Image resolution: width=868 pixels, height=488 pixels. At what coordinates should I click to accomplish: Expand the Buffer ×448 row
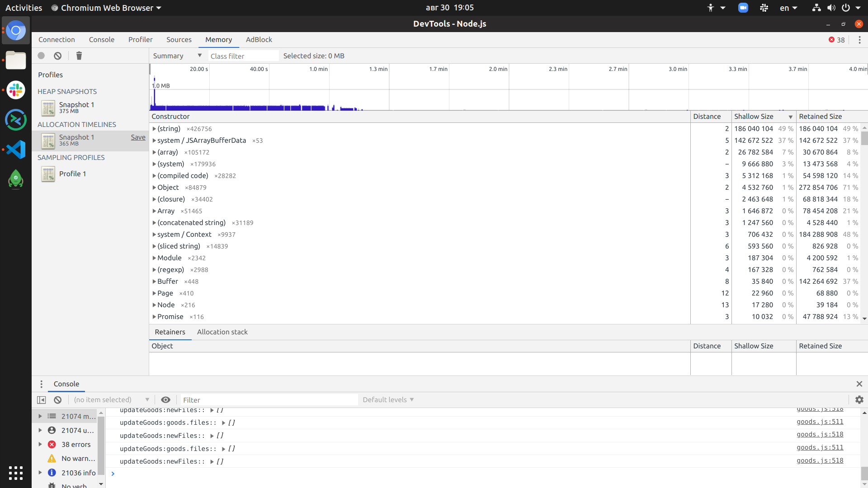point(154,282)
